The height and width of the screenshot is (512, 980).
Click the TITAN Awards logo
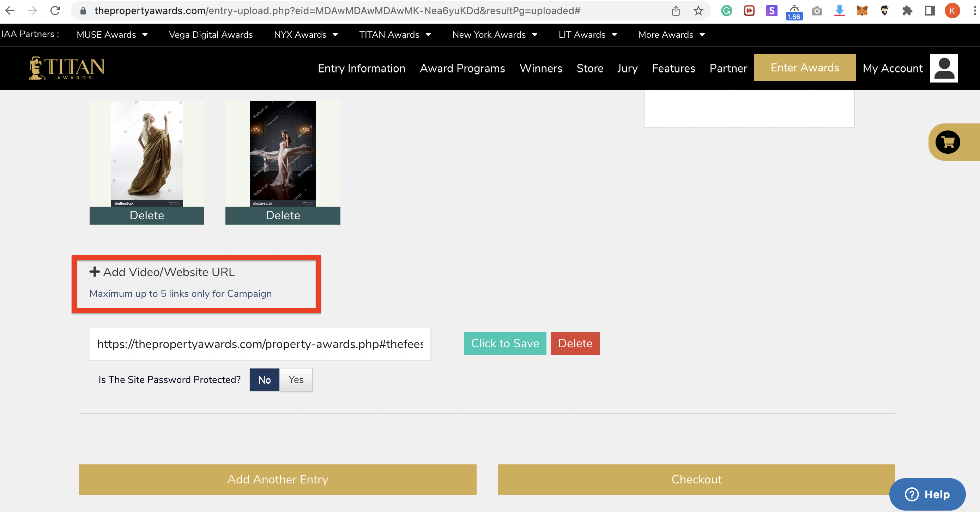[67, 68]
